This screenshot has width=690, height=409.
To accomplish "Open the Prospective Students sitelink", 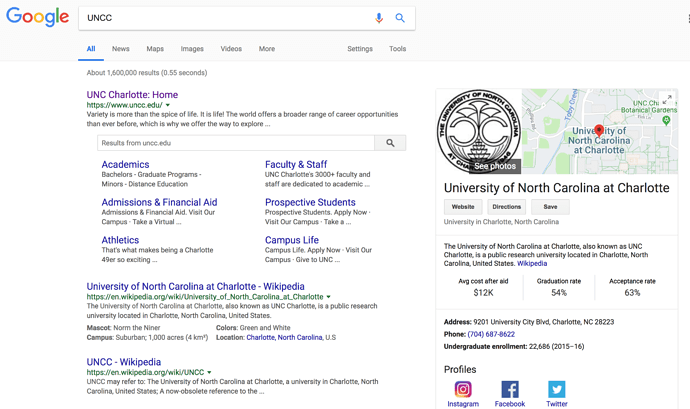I will pos(310,203).
